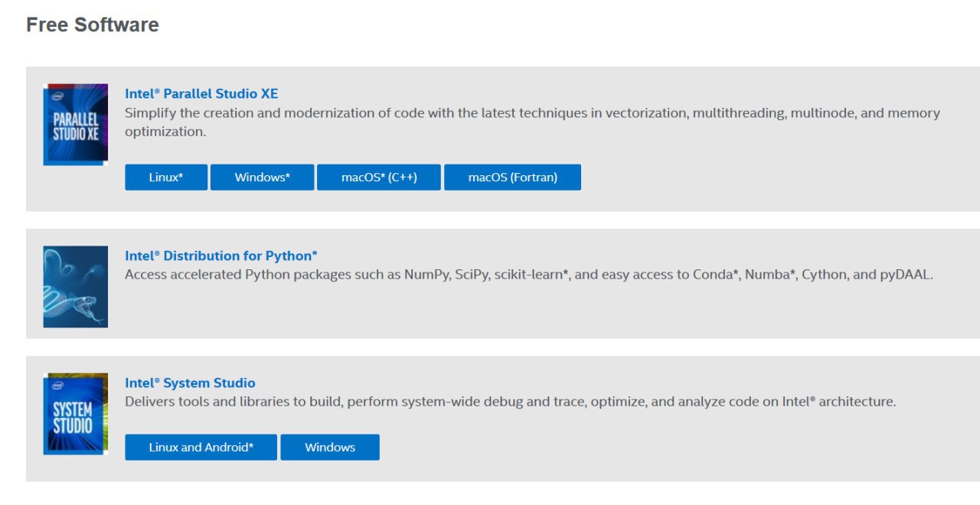Screen dimensions: 980x505
Task: Click the Python snake illustration image
Action: pos(76,287)
